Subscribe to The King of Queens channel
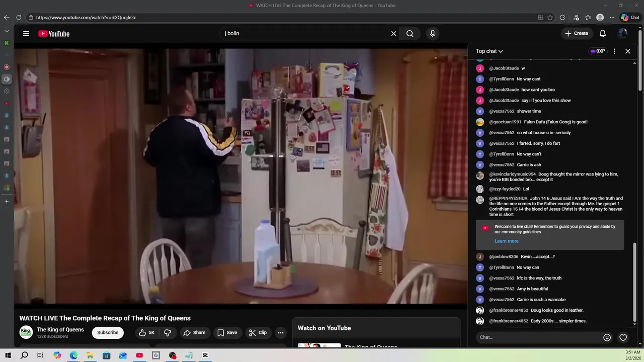This screenshot has width=644, height=362. [108, 332]
